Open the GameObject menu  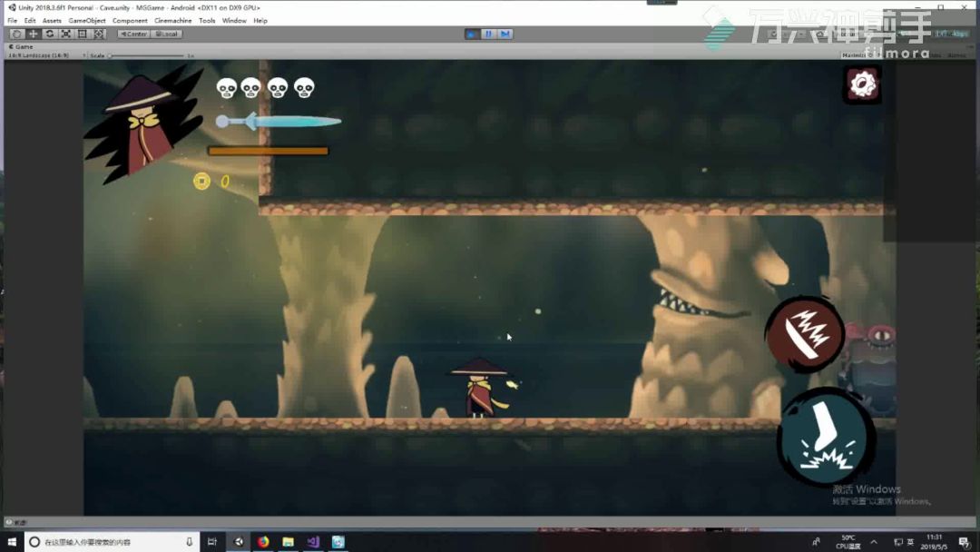click(87, 20)
